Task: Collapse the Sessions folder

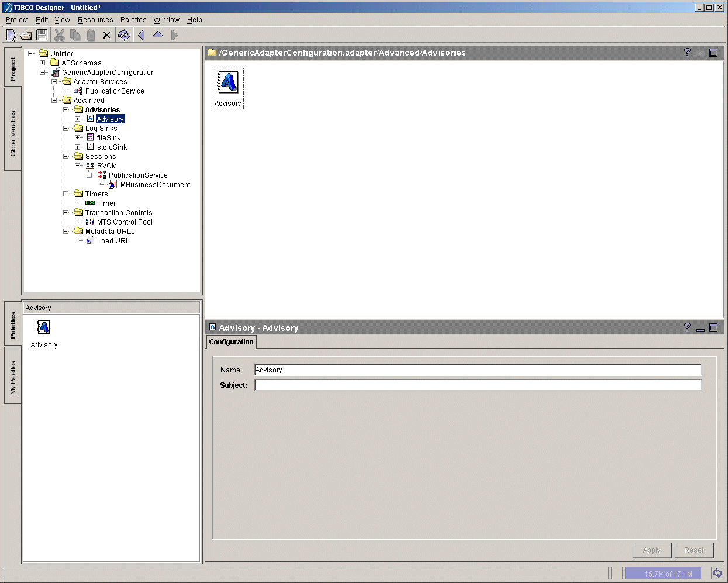Action: tap(66, 157)
